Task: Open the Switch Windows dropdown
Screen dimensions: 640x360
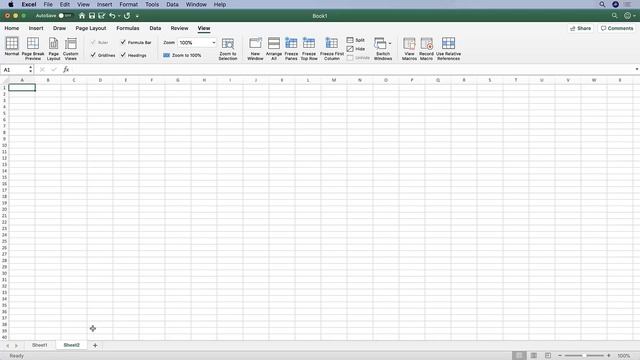Action: coord(383,48)
